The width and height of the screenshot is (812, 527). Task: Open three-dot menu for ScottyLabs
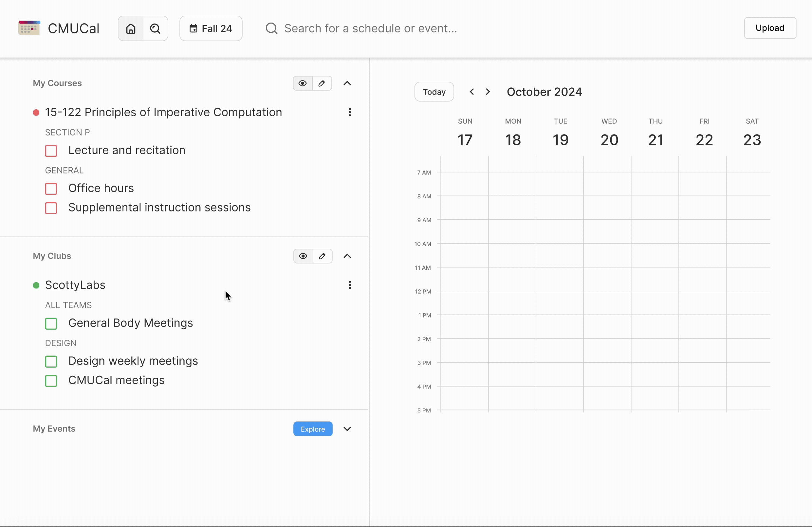tap(350, 285)
